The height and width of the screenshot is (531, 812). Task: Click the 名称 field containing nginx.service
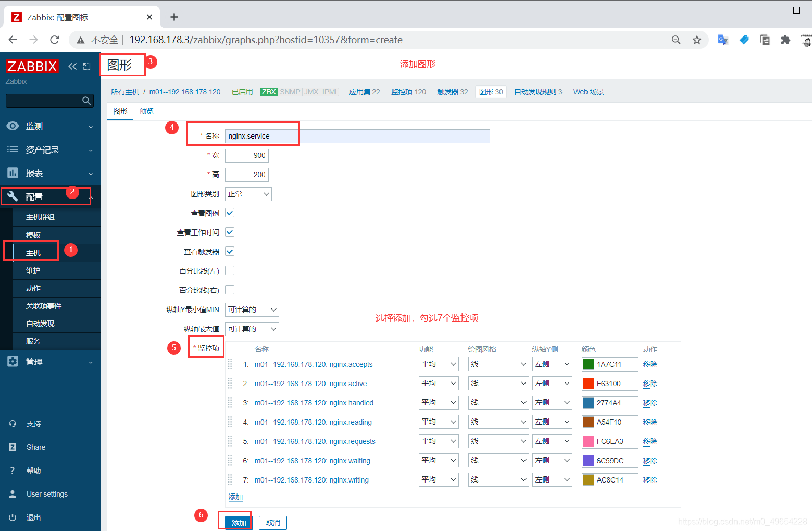coord(357,136)
